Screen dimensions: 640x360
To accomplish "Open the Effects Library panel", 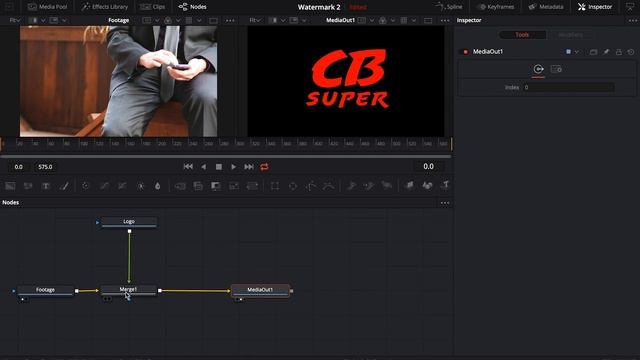I will point(104,7).
